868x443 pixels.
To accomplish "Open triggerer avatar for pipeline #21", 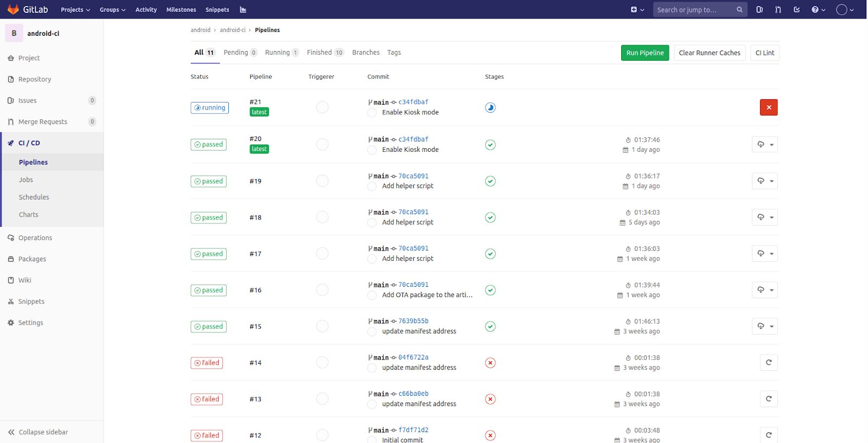I will (322, 107).
